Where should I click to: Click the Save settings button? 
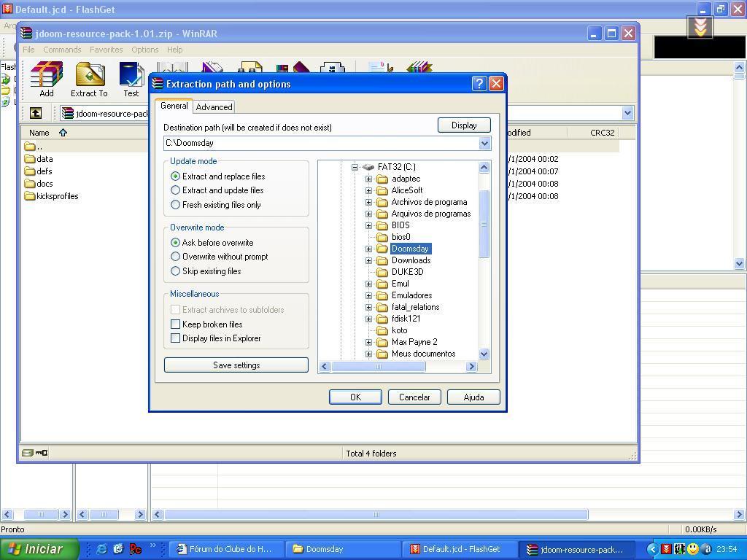point(236,365)
